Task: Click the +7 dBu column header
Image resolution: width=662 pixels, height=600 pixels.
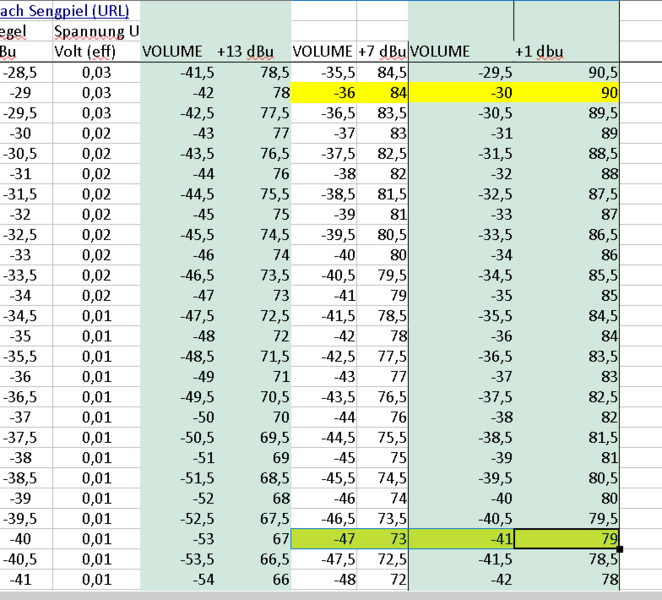Action: (382, 51)
